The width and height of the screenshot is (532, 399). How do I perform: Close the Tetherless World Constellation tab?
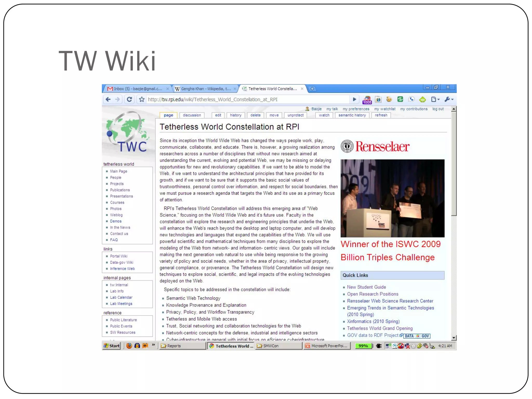tap(302, 89)
